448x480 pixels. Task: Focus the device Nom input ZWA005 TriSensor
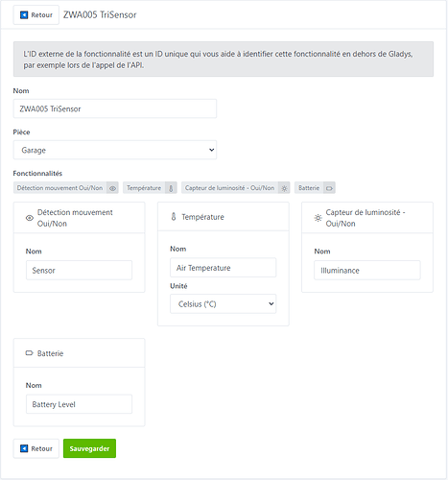(115, 108)
